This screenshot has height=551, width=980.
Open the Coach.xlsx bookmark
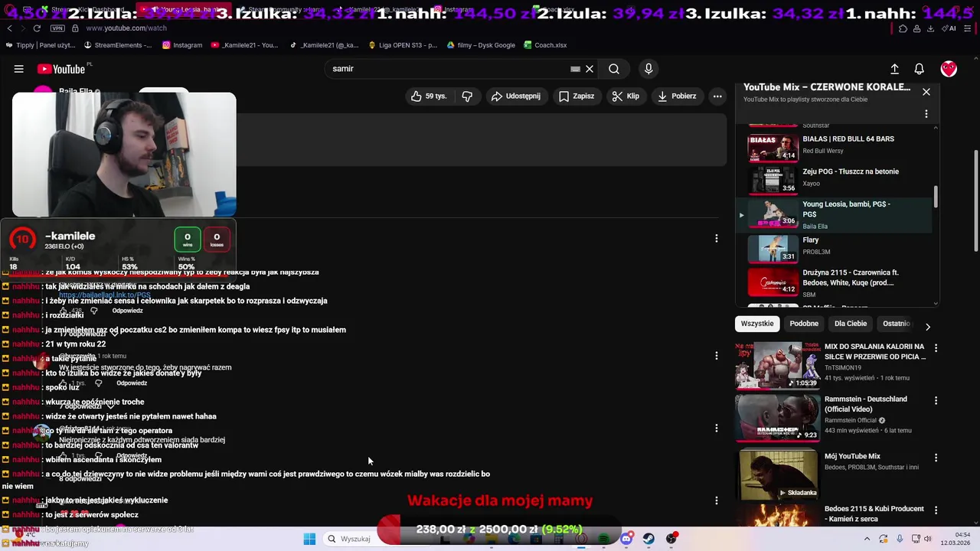pyautogui.click(x=545, y=45)
